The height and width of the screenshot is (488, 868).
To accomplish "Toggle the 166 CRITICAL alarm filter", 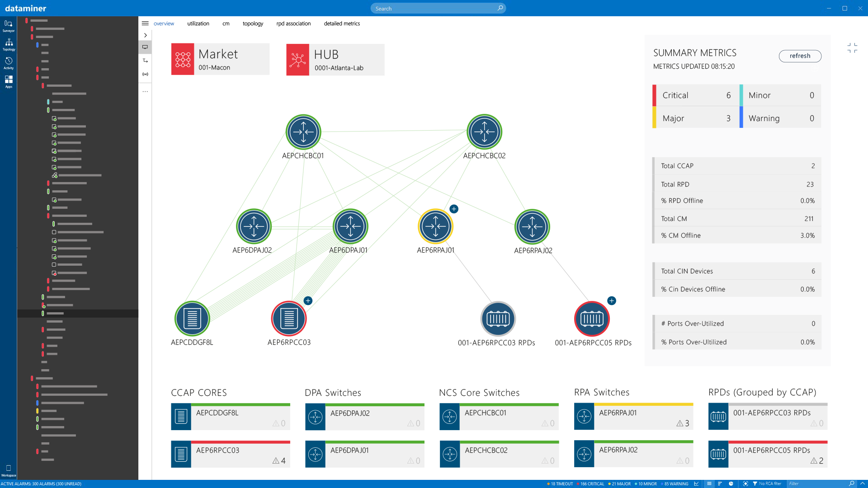I will [x=590, y=483].
